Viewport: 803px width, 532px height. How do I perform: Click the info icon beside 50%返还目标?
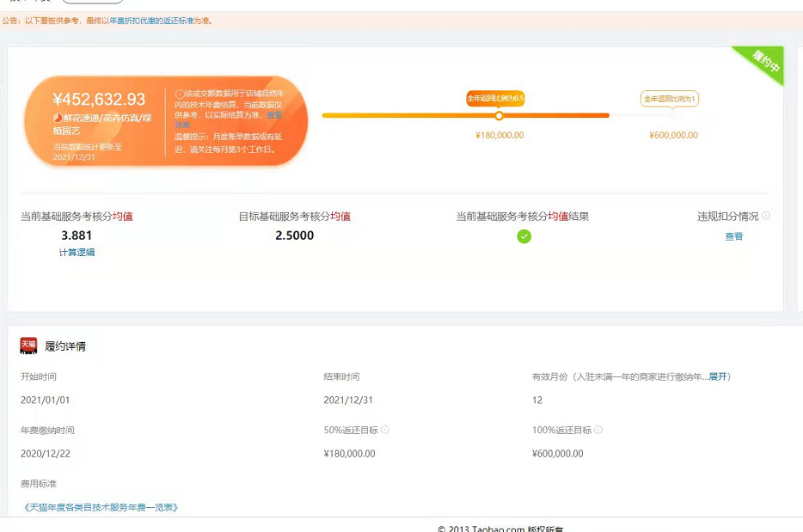click(x=385, y=430)
